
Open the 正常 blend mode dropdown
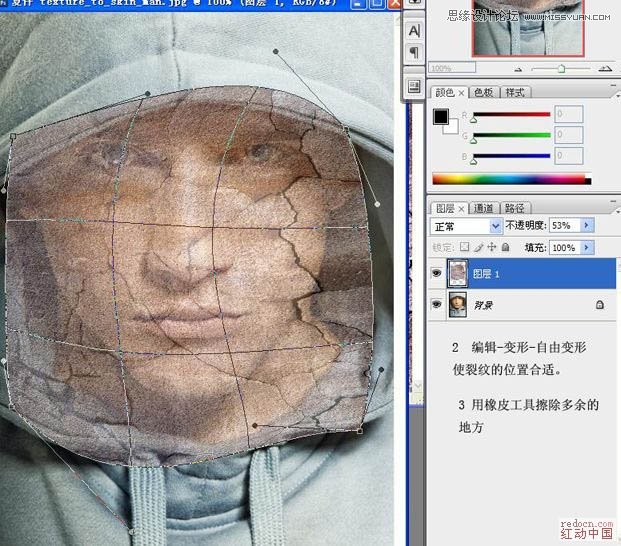[466, 226]
